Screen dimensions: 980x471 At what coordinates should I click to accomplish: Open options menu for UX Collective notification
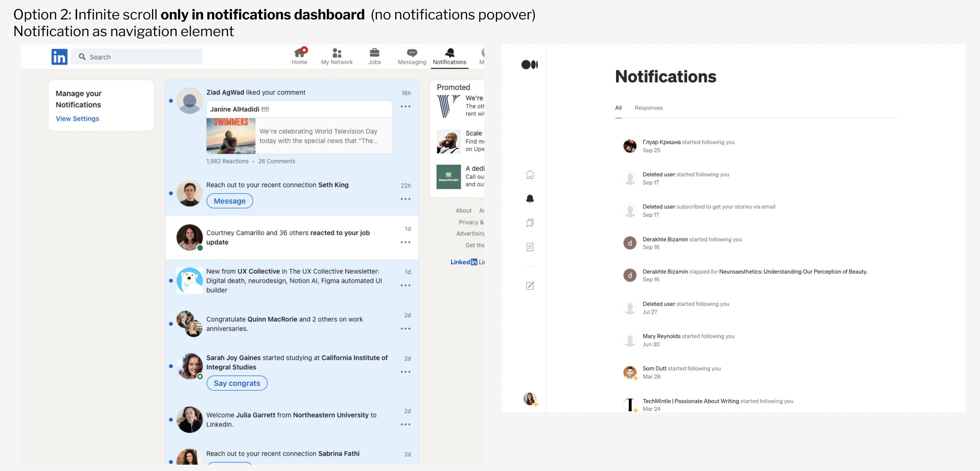405,285
